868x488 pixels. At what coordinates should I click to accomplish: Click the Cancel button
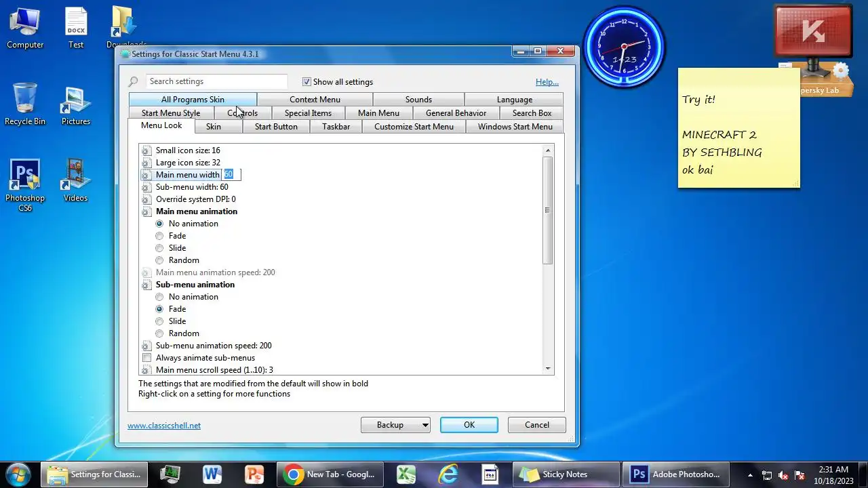point(537,425)
